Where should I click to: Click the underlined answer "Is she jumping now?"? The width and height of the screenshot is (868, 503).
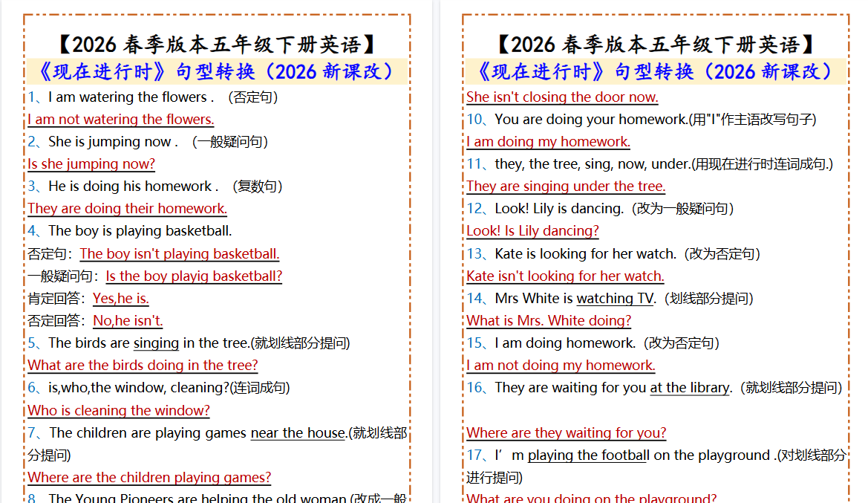tap(91, 163)
